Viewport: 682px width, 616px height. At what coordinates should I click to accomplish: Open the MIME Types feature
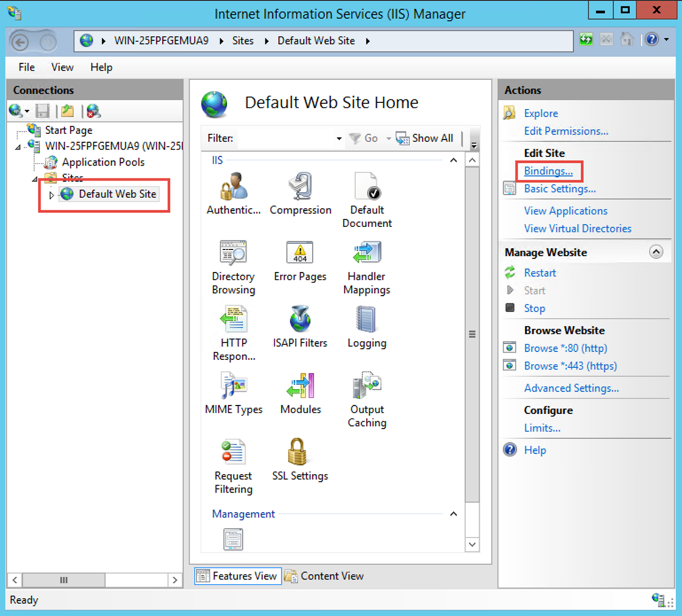[x=233, y=393]
